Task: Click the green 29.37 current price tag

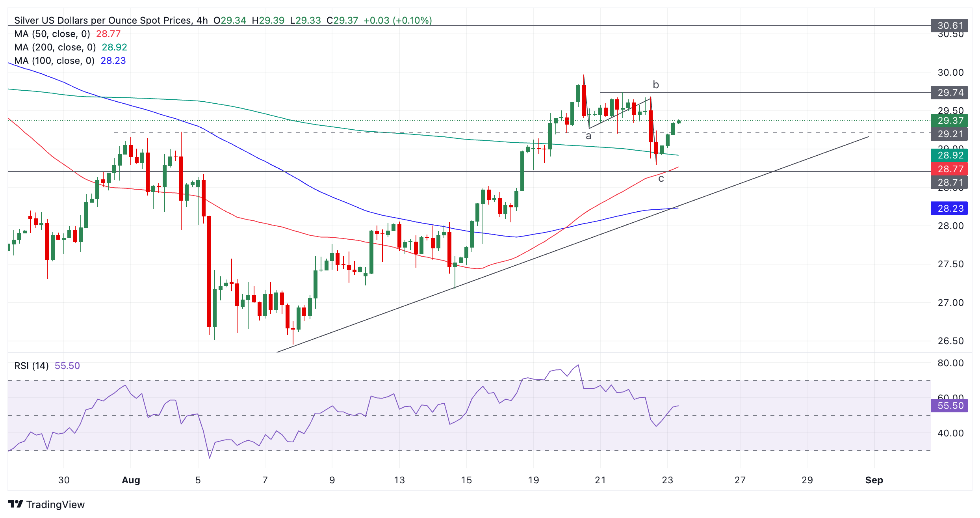Action: [950, 121]
